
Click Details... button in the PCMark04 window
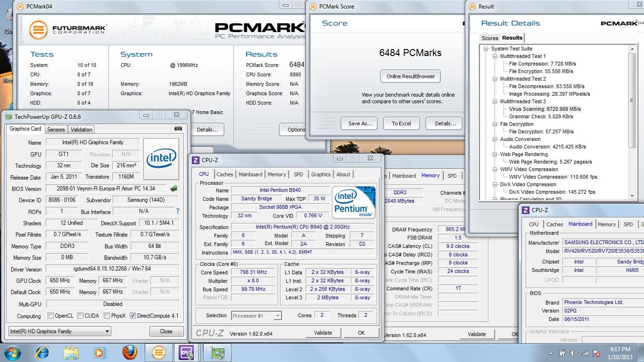[207, 130]
